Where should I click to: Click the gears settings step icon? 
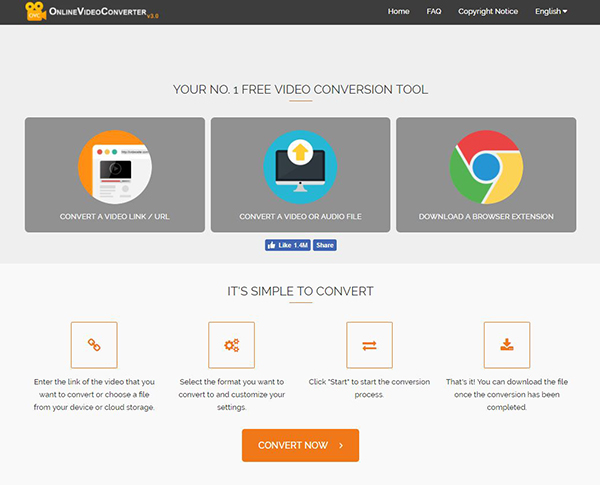coord(231,345)
